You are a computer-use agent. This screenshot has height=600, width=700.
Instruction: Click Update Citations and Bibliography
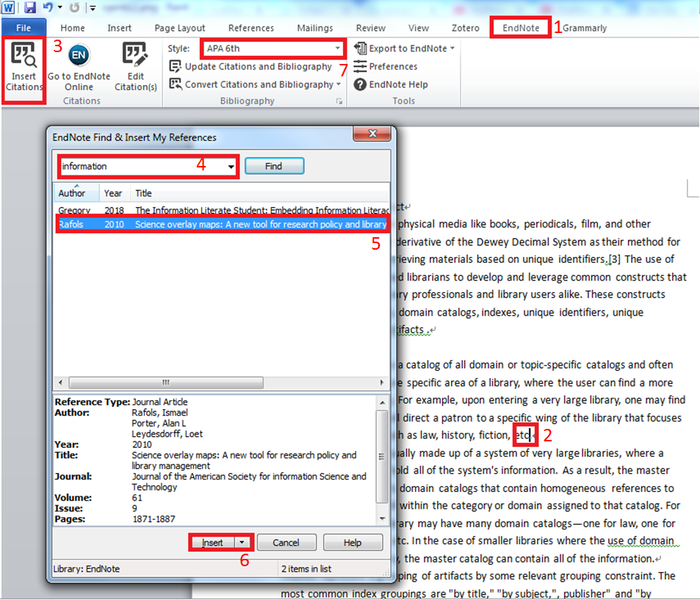coord(250,67)
